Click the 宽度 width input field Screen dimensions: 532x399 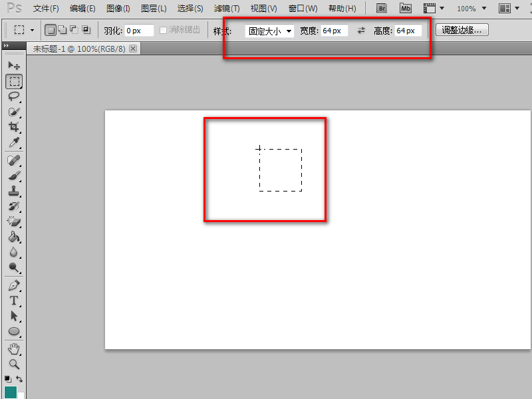(x=334, y=31)
